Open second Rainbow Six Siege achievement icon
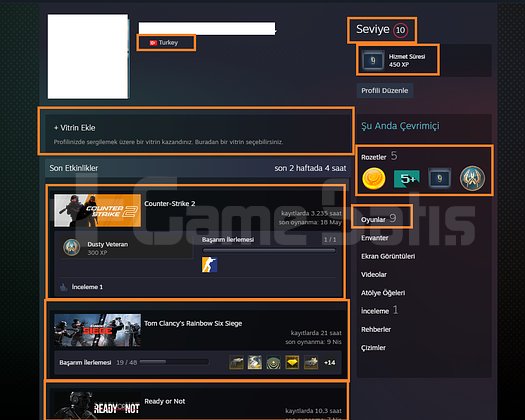Screen dimensions: 525x420 pos(255,363)
